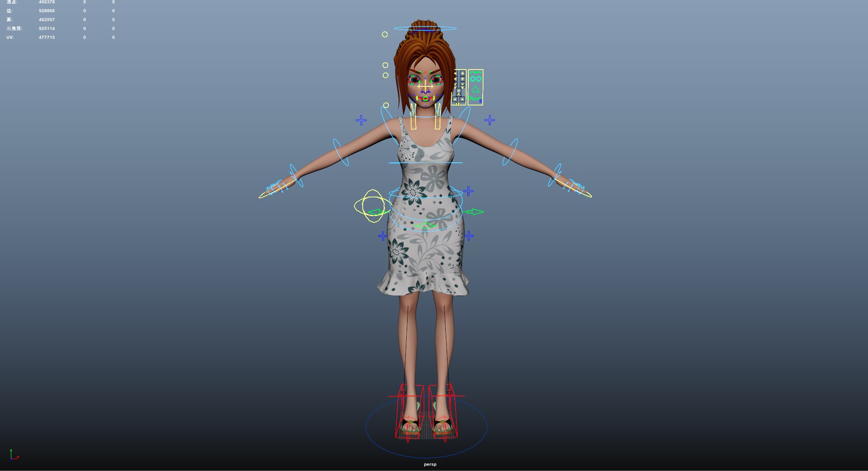Select the elbow ring control on the screen-left arm
868x471 pixels.
[x=341, y=152]
